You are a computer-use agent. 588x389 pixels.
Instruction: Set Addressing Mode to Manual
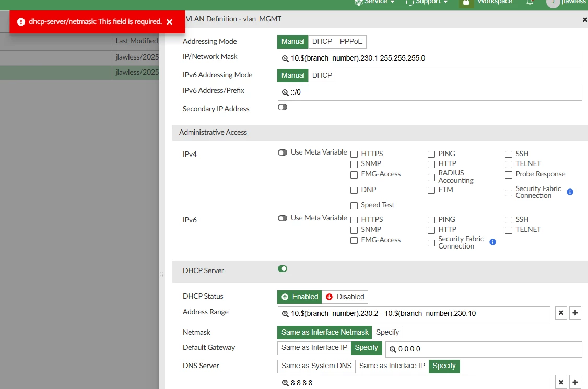pos(293,42)
